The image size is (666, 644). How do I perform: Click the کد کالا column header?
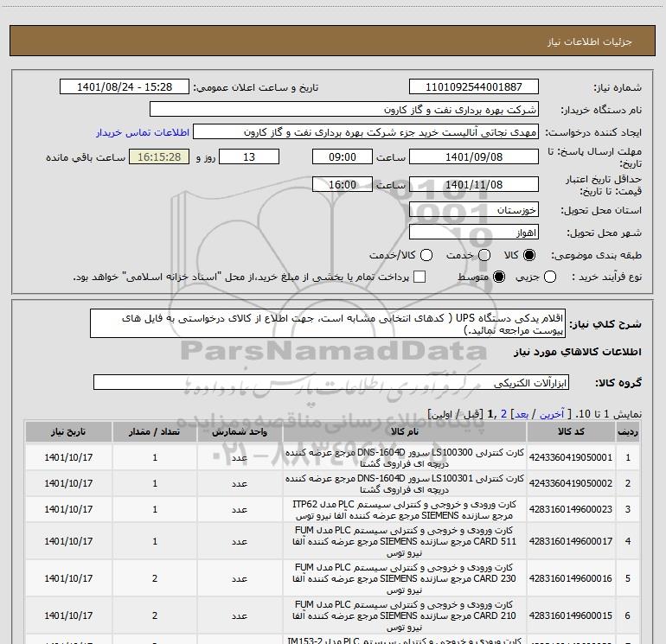(571, 431)
